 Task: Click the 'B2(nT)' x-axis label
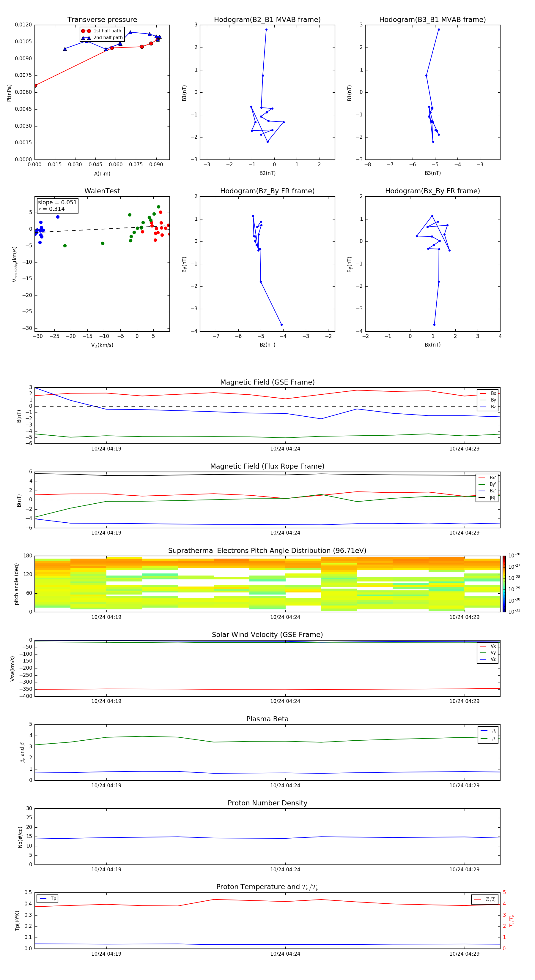pos(267,173)
